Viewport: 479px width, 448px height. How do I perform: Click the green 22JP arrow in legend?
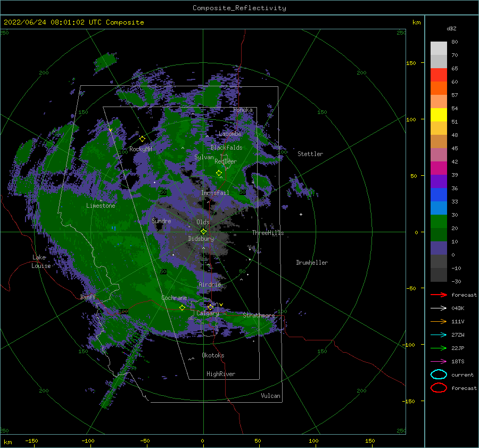pos(439,348)
